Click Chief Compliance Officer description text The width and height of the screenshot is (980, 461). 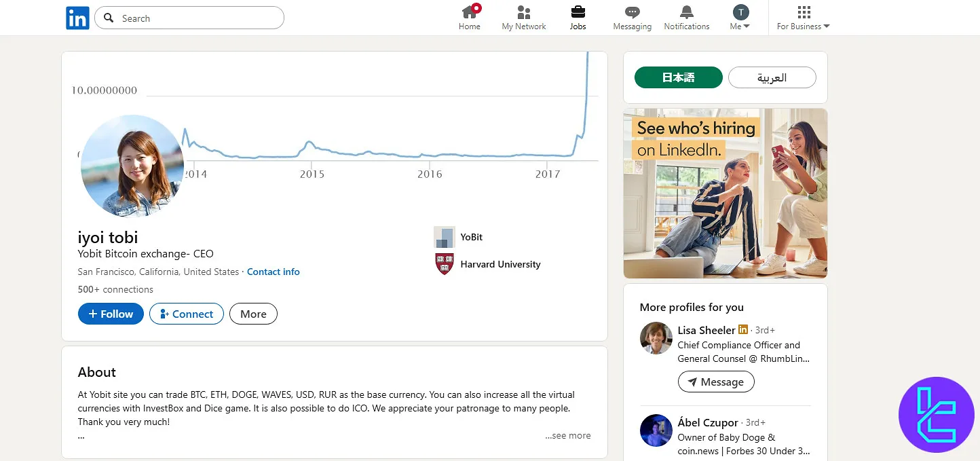744,352
